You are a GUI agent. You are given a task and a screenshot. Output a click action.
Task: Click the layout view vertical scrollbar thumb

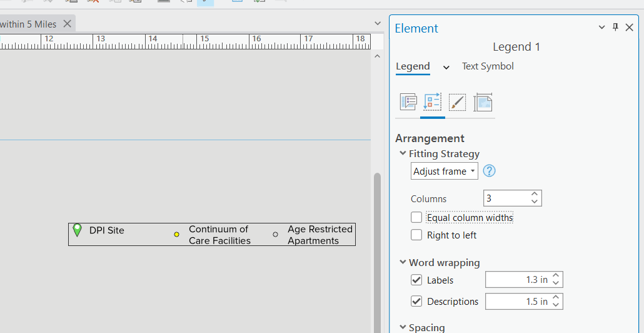[377, 250]
